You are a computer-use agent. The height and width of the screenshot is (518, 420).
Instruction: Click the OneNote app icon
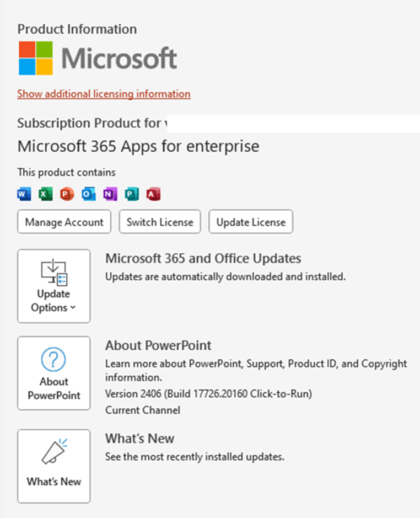pos(110,194)
